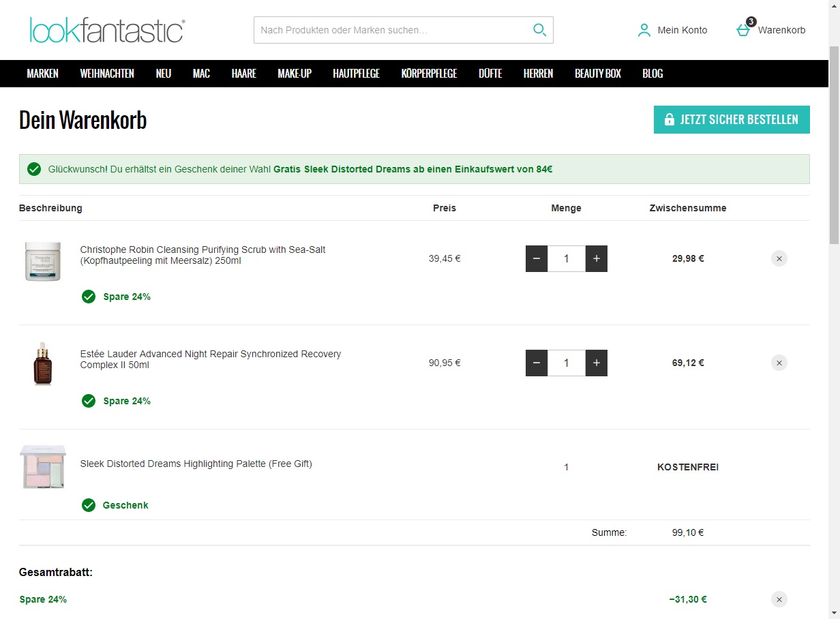Click Spare 24% checkmark under Christophe Robin
Screen dimensions: 840x619
pyautogui.click(x=89, y=297)
